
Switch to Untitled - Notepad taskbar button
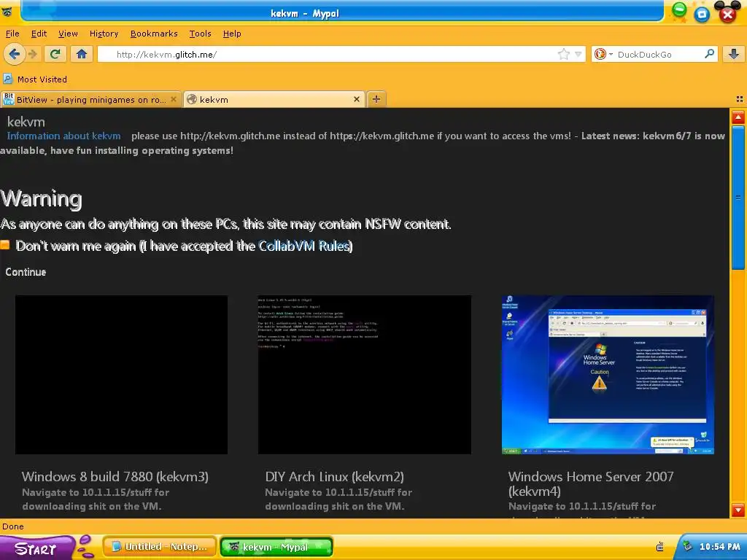coord(160,547)
